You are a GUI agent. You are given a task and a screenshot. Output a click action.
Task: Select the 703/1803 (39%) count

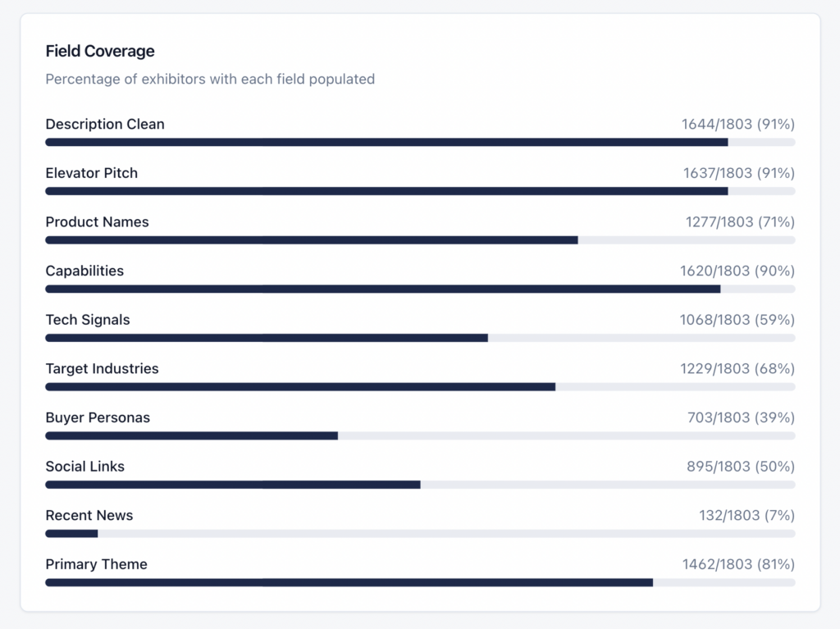pos(741,417)
